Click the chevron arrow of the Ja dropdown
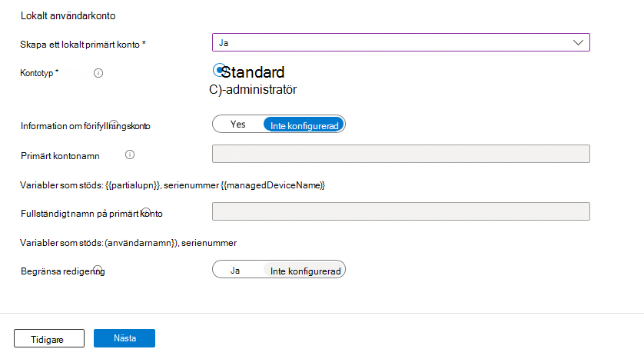 tap(578, 43)
